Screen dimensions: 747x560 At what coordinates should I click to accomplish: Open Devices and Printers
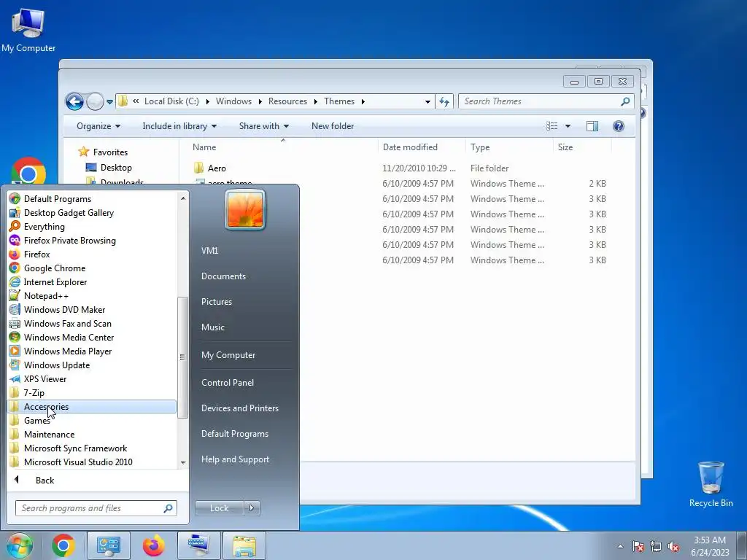239,408
